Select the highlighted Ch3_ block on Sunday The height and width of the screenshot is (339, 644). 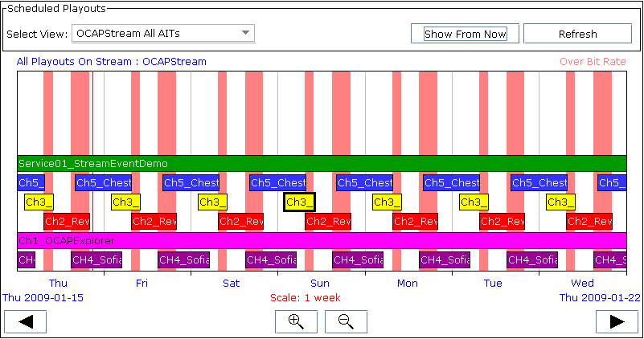pyautogui.click(x=299, y=202)
